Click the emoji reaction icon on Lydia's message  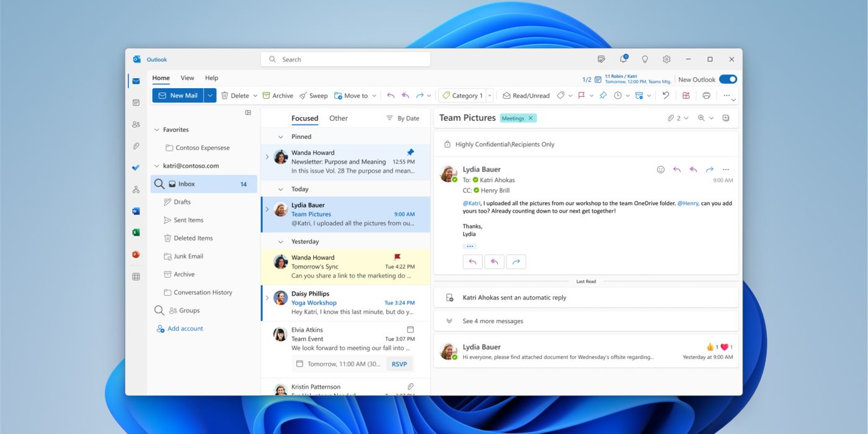(x=660, y=169)
